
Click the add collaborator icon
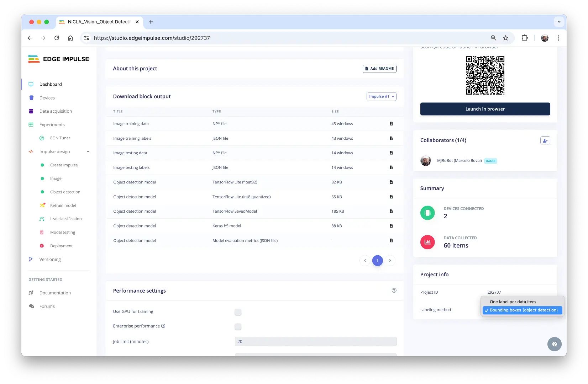(545, 140)
